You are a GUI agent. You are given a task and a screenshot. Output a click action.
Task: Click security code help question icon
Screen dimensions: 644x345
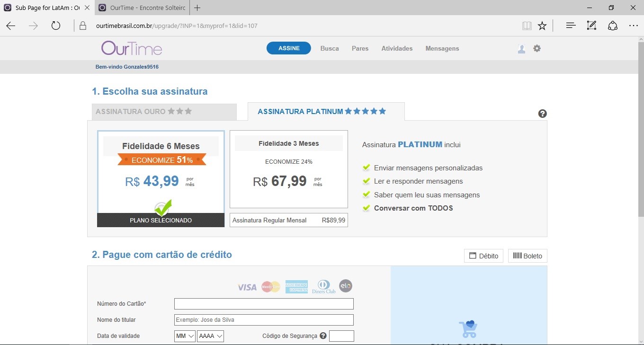pos(323,336)
